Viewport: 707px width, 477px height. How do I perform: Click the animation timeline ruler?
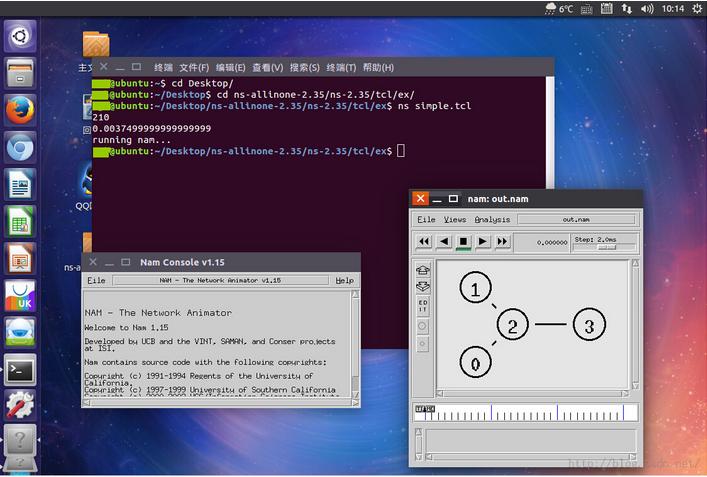click(525, 413)
